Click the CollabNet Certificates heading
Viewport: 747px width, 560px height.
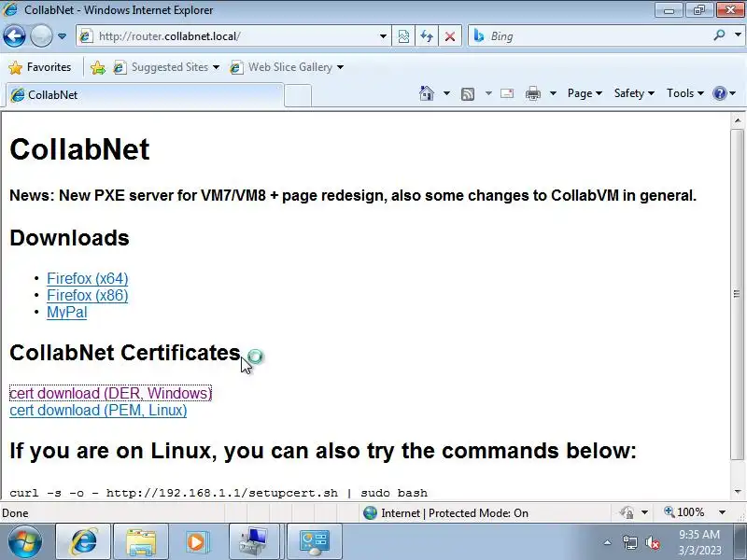[125, 353]
